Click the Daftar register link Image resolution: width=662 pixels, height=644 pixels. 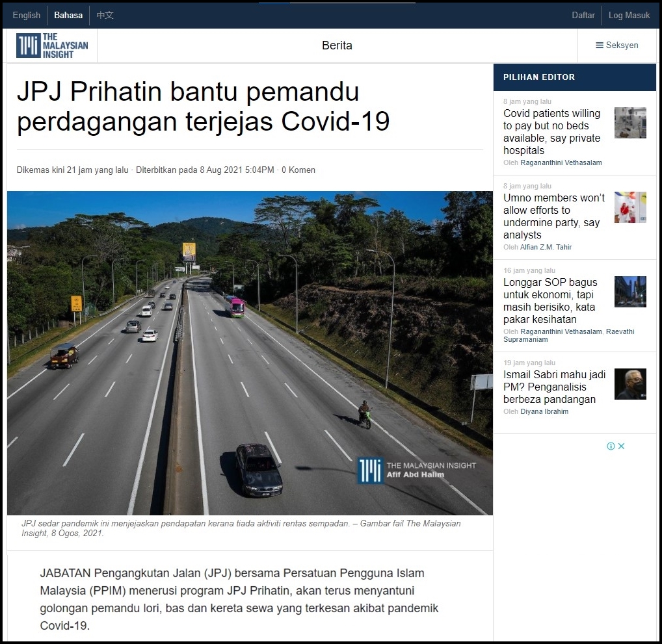(x=583, y=15)
